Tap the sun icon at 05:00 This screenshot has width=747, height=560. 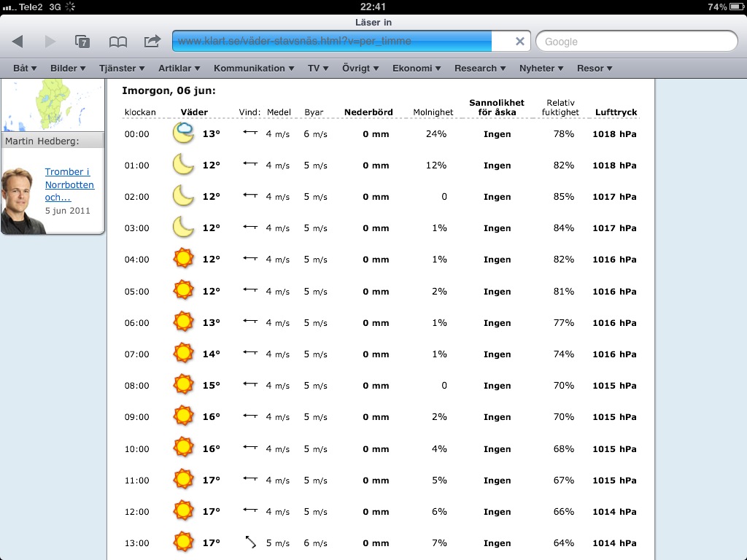coord(183,290)
